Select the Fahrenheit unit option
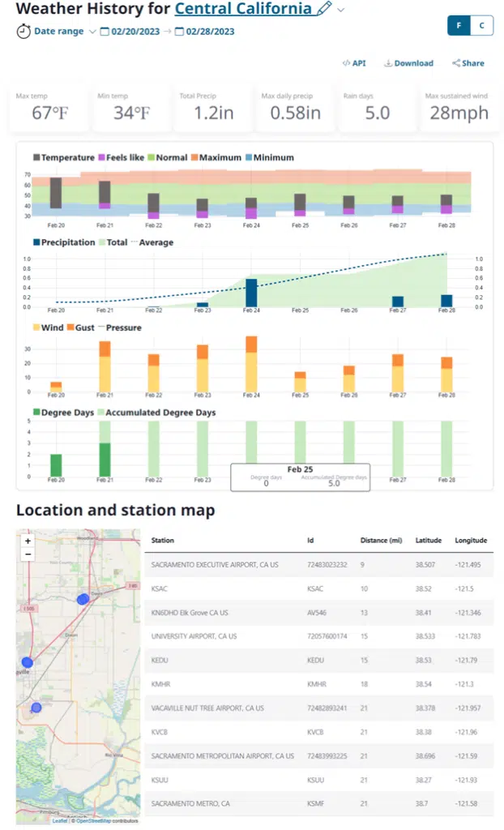The width and height of the screenshot is (504, 830). [x=459, y=25]
